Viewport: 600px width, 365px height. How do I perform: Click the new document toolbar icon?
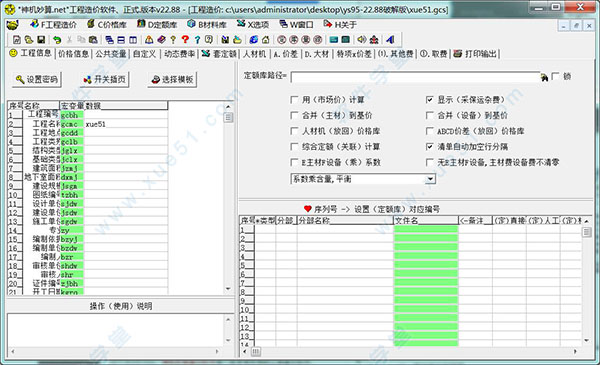(x=17, y=39)
